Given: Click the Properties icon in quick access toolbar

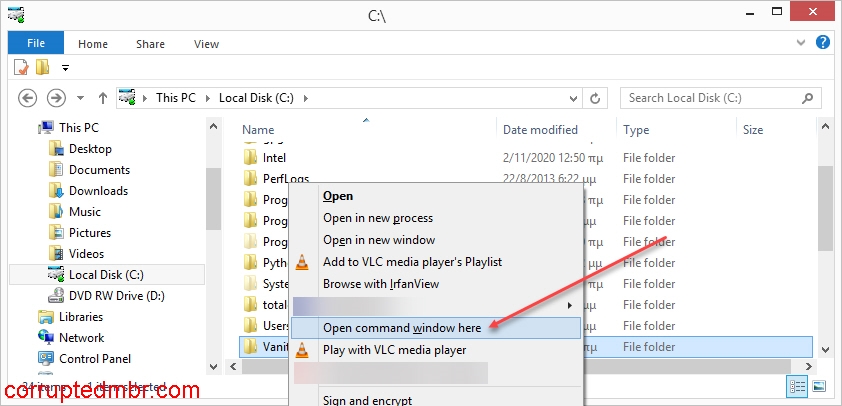Looking at the screenshot, I should coord(23,68).
